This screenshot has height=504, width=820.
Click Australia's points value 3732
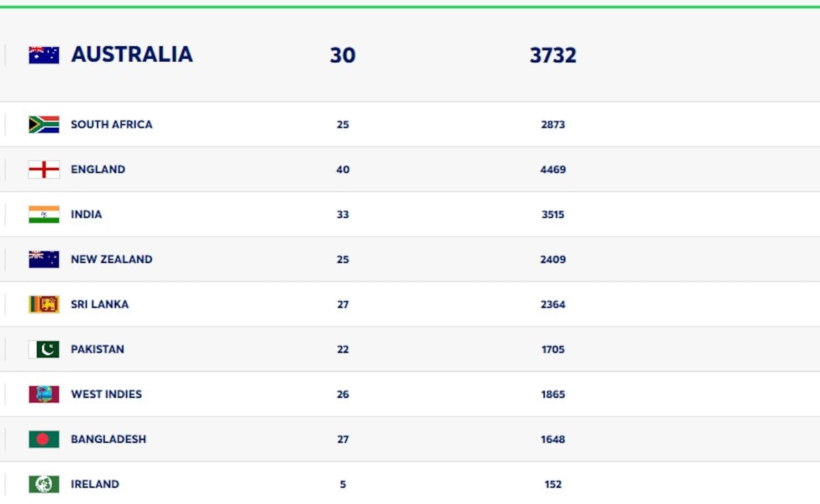point(553,55)
